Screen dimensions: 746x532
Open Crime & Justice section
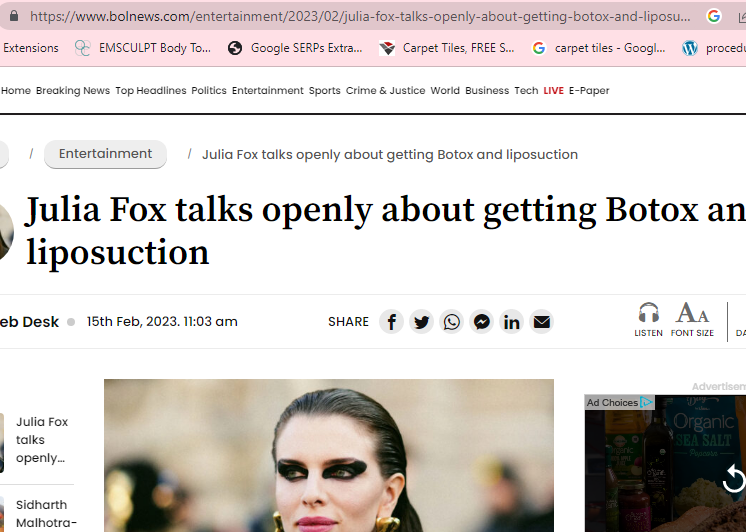coord(385,90)
